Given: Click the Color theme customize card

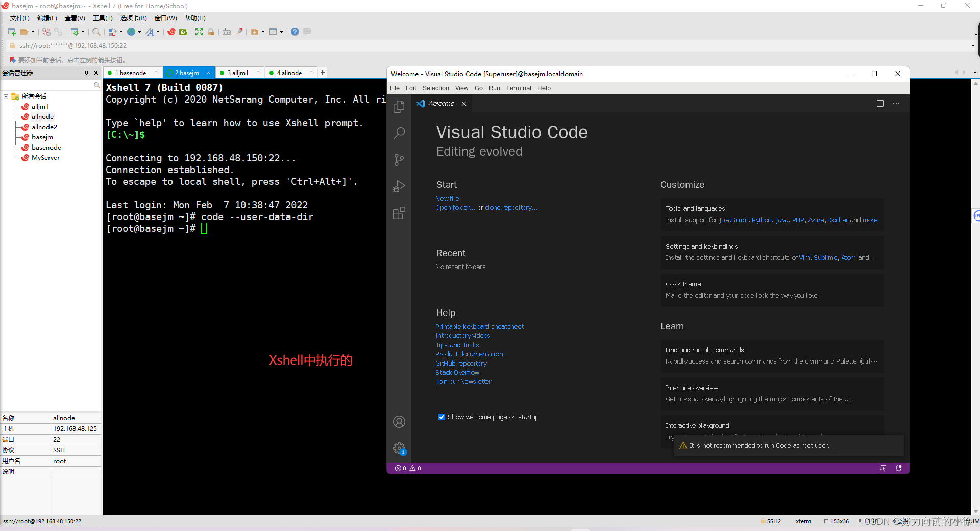Looking at the screenshot, I should (x=772, y=290).
